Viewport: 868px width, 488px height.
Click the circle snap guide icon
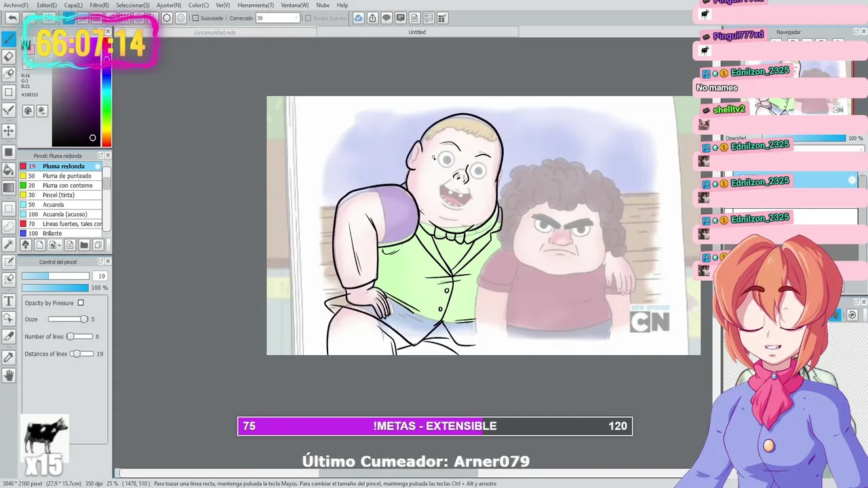(x=167, y=18)
